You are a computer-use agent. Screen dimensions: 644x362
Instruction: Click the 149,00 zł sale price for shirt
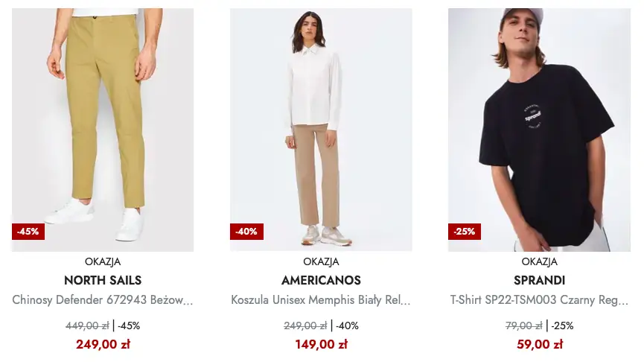(x=321, y=344)
